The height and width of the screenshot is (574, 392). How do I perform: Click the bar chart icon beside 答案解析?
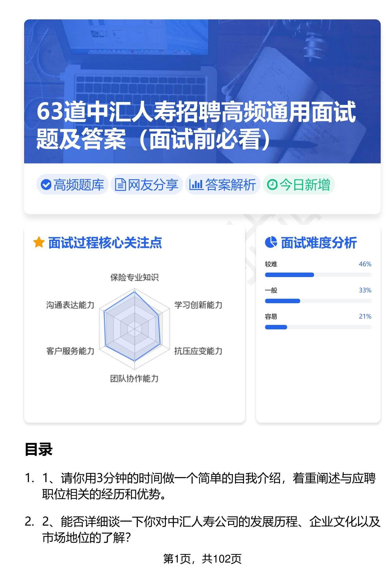(x=196, y=185)
